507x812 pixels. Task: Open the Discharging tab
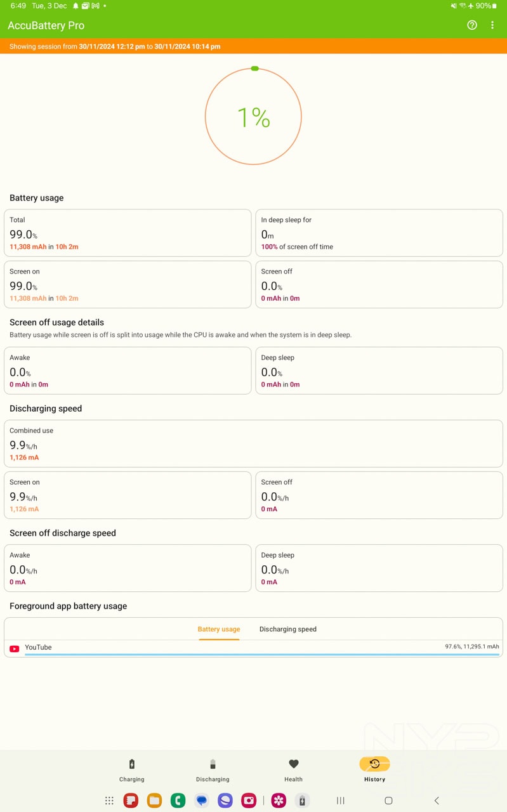(213, 769)
